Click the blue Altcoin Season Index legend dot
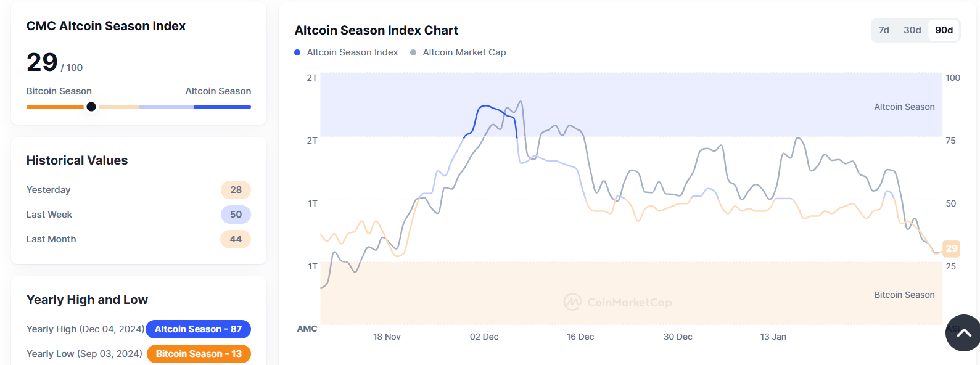Image resolution: width=980 pixels, height=365 pixels. pyautogui.click(x=298, y=52)
